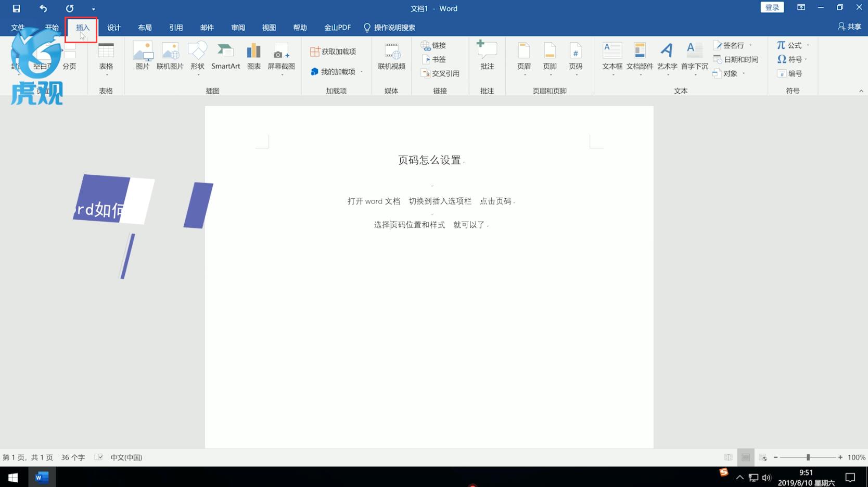Open the Help (帮助) tab
868x487 pixels.
(x=300, y=27)
